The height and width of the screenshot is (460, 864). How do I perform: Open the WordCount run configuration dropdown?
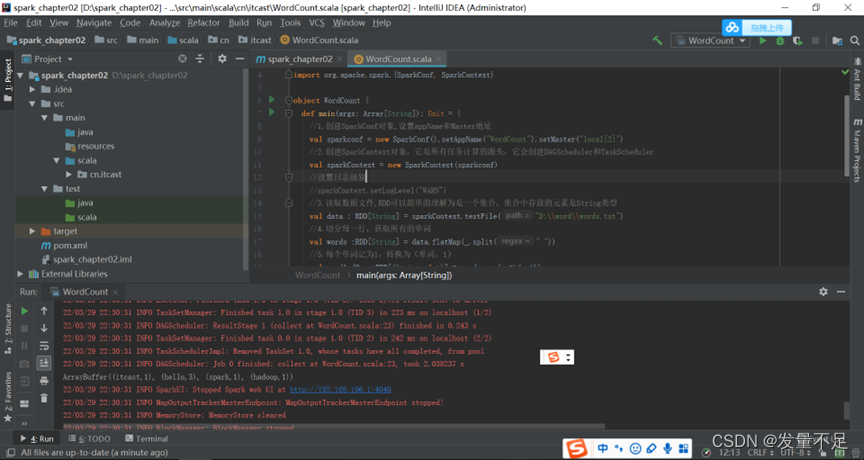pos(710,41)
